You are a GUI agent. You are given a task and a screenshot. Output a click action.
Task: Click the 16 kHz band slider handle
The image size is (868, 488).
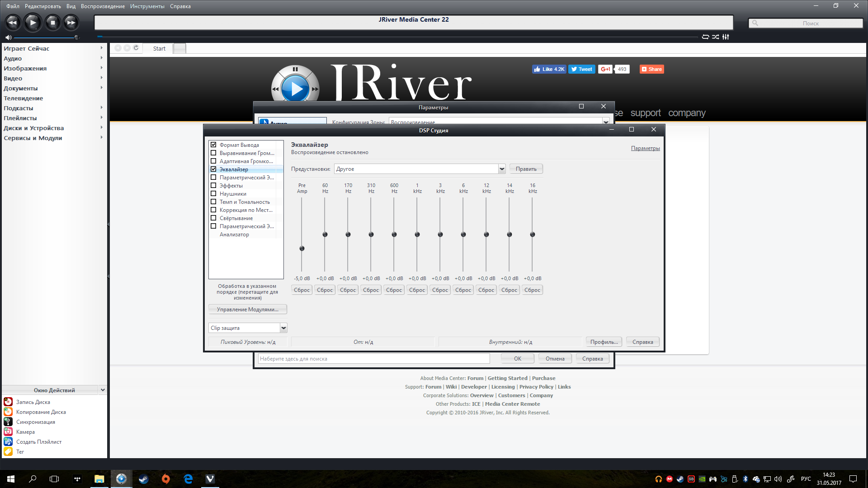point(533,235)
